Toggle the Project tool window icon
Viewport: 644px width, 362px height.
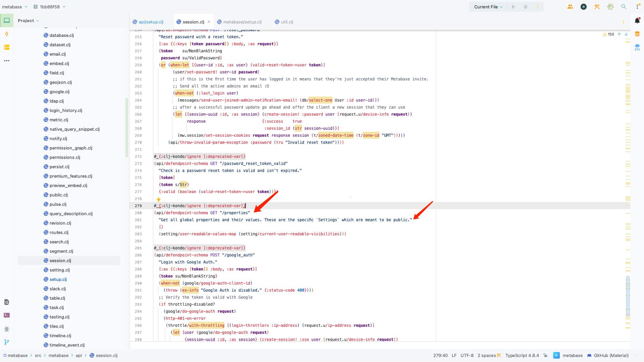pos(7,20)
